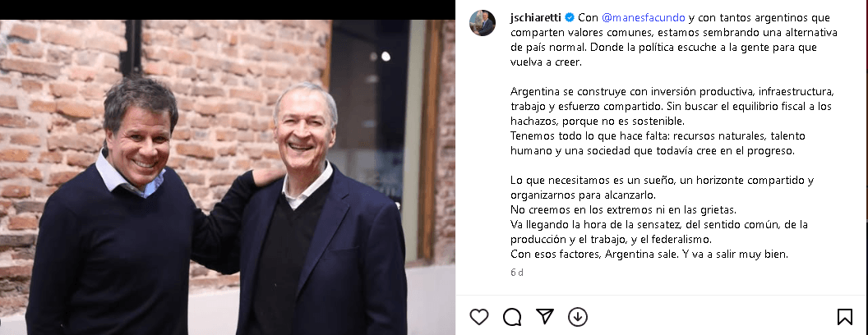Open the jschiaretti username link

[535, 18]
